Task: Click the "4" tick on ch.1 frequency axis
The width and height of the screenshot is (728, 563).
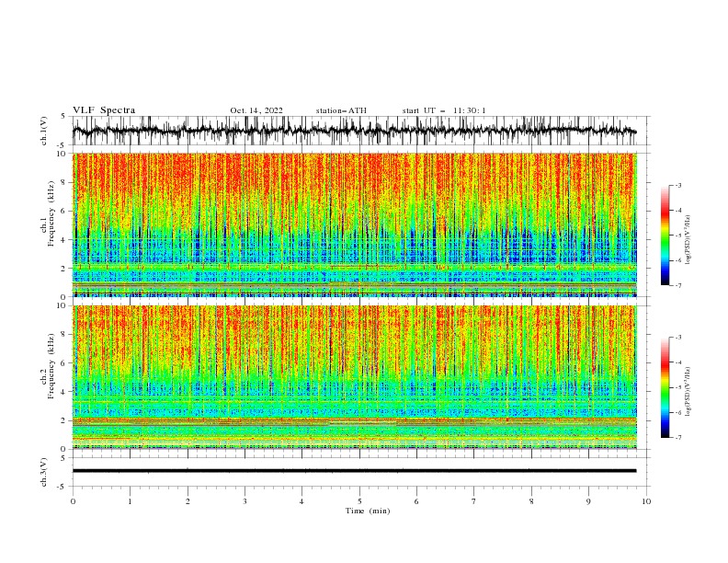Action: (65, 240)
